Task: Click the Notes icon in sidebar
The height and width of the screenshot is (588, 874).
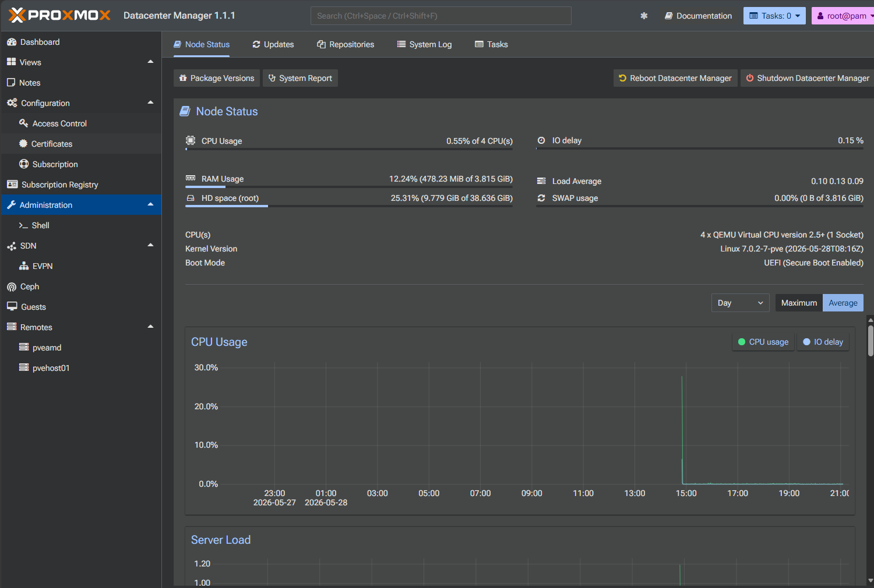Action: pyautogui.click(x=11, y=82)
